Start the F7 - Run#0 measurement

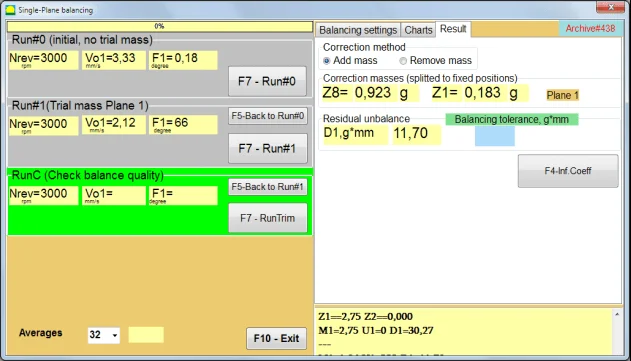pyautogui.click(x=267, y=81)
